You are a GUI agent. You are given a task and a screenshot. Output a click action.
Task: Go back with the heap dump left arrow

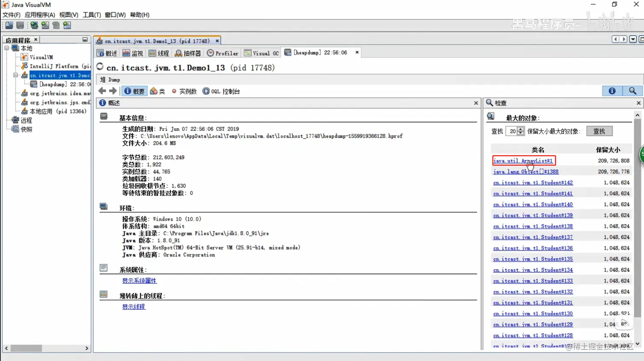pos(102,91)
